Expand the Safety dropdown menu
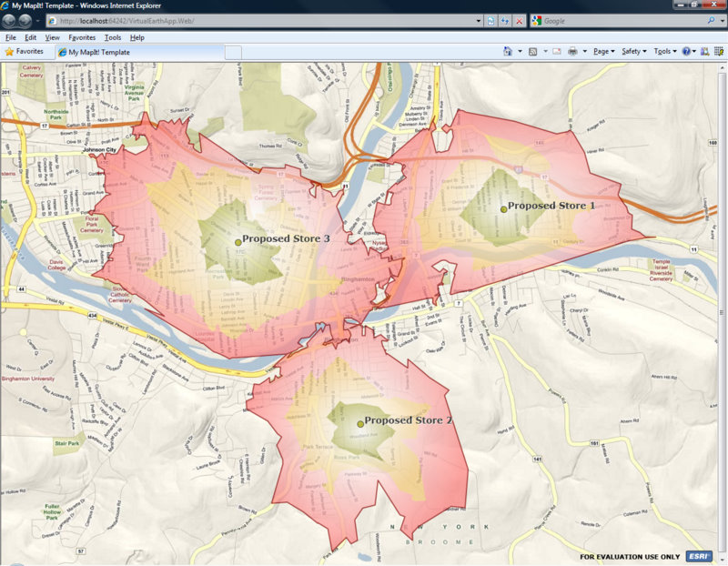The image size is (728, 566). click(x=633, y=51)
